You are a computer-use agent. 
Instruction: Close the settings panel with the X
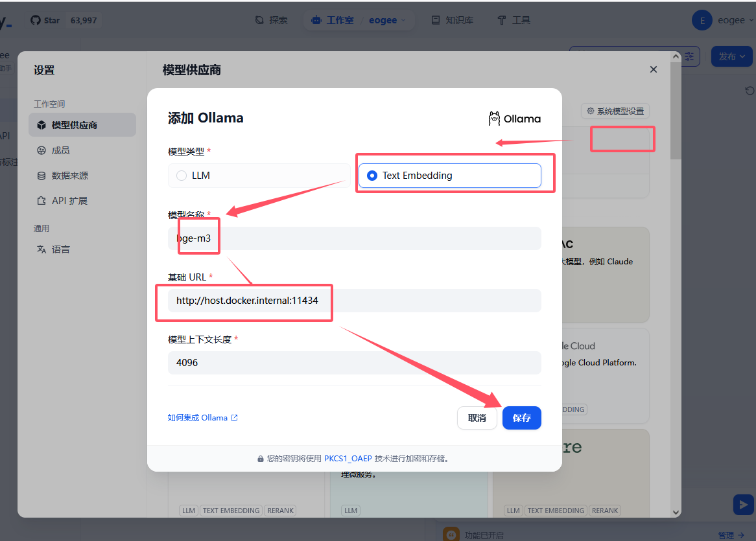click(x=654, y=69)
